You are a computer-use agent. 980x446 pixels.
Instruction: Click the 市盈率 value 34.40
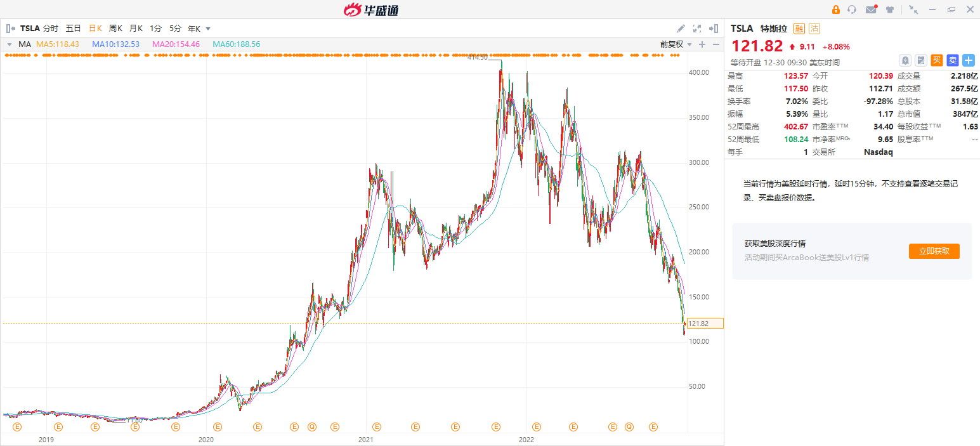pos(883,127)
